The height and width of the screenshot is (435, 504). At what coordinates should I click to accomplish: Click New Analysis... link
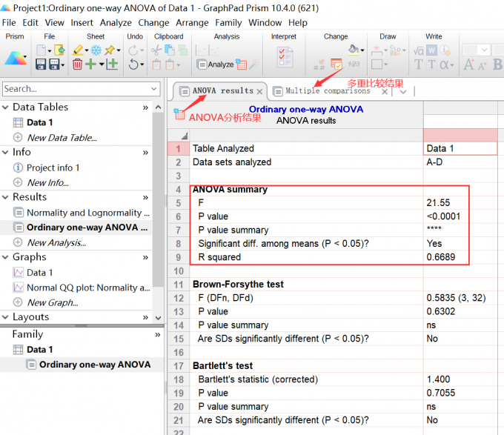56,242
